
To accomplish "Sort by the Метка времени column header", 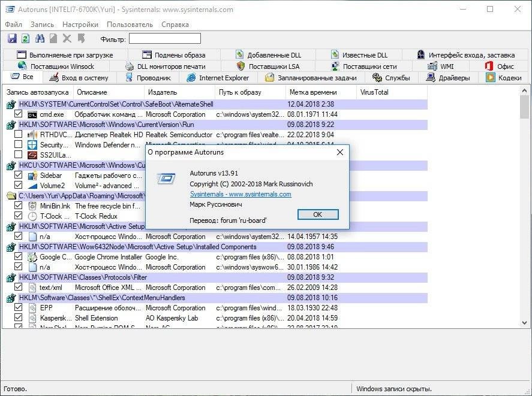I will click(x=321, y=92).
